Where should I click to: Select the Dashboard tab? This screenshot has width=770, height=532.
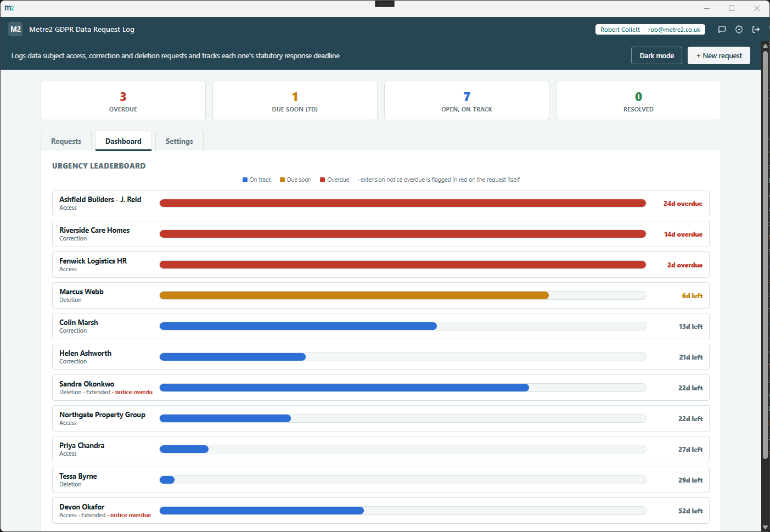coord(123,141)
